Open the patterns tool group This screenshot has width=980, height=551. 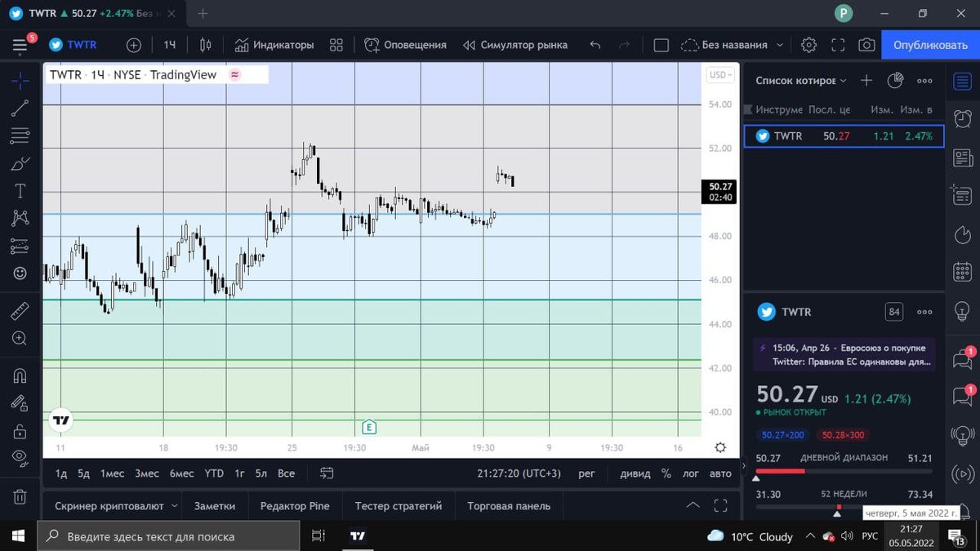(20, 218)
